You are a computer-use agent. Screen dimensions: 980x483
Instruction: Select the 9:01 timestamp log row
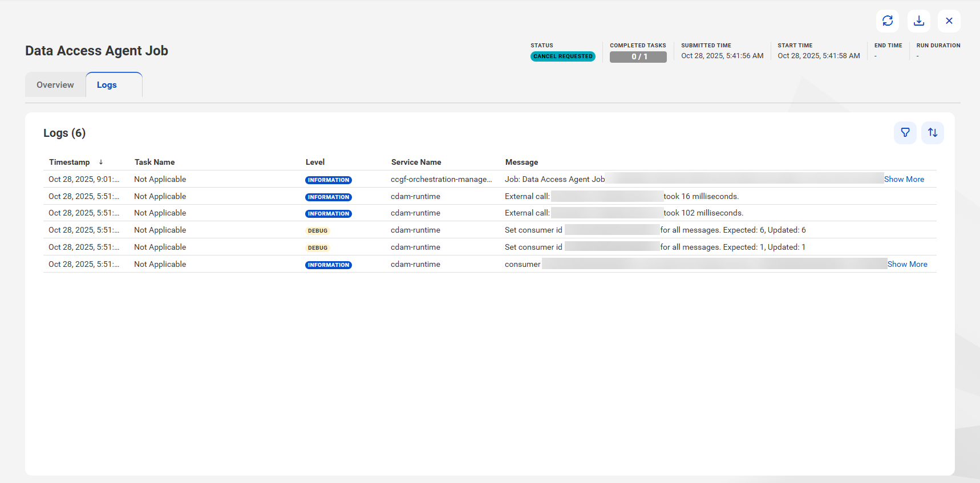click(490, 179)
